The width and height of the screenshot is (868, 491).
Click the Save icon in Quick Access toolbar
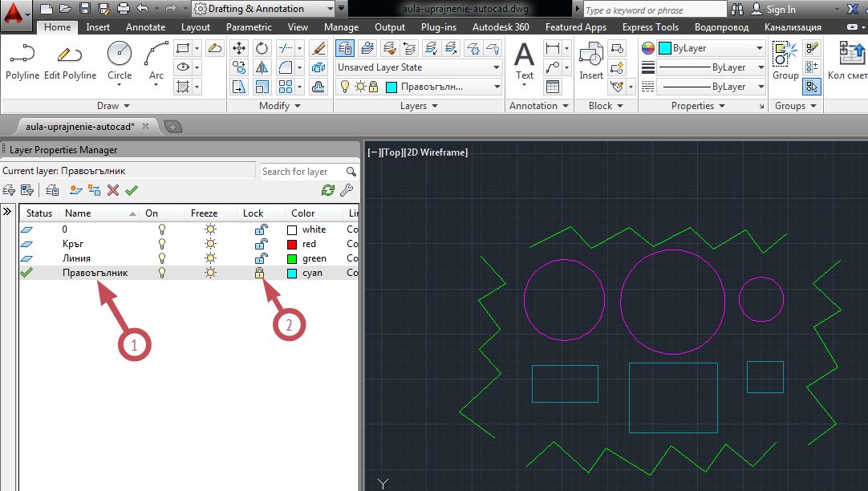pos(85,8)
